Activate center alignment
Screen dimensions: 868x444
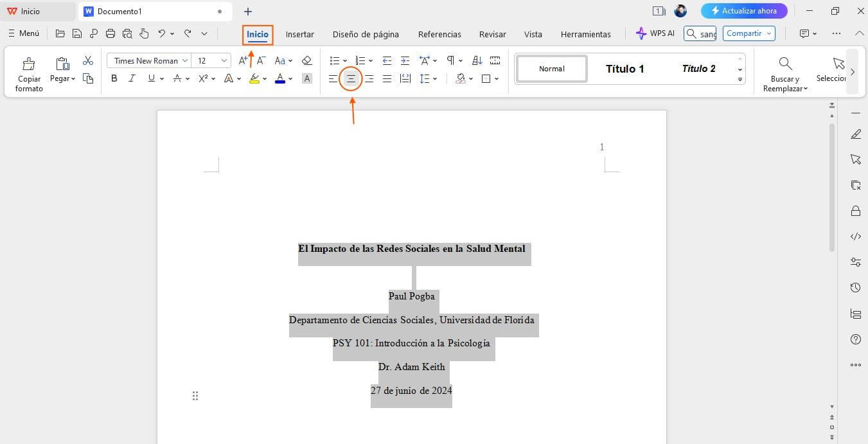point(351,78)
